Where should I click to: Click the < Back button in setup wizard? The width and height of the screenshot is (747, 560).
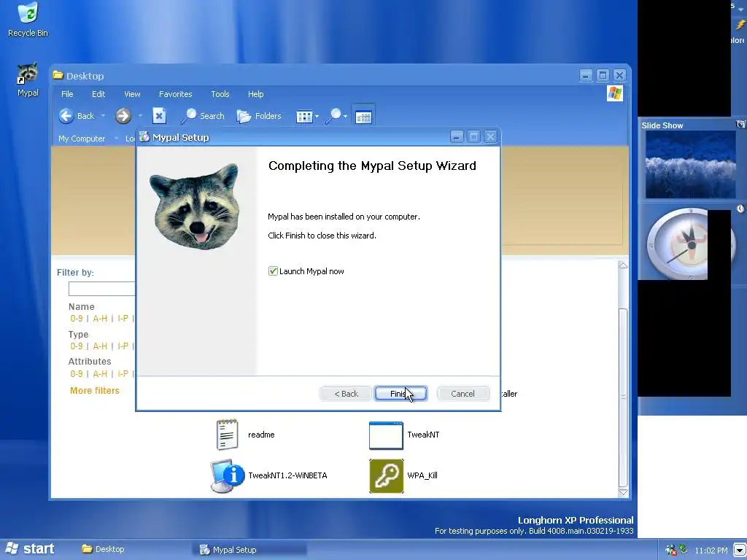[346, 393]
